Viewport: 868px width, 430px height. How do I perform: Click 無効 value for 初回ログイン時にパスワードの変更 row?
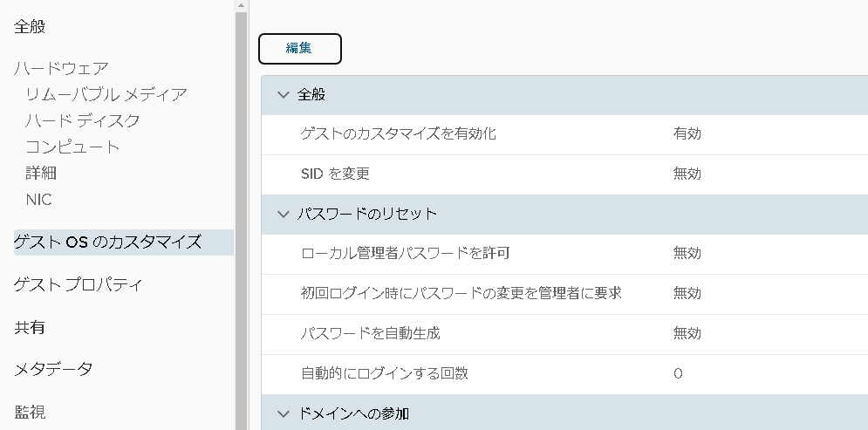(x=687, y=293)
